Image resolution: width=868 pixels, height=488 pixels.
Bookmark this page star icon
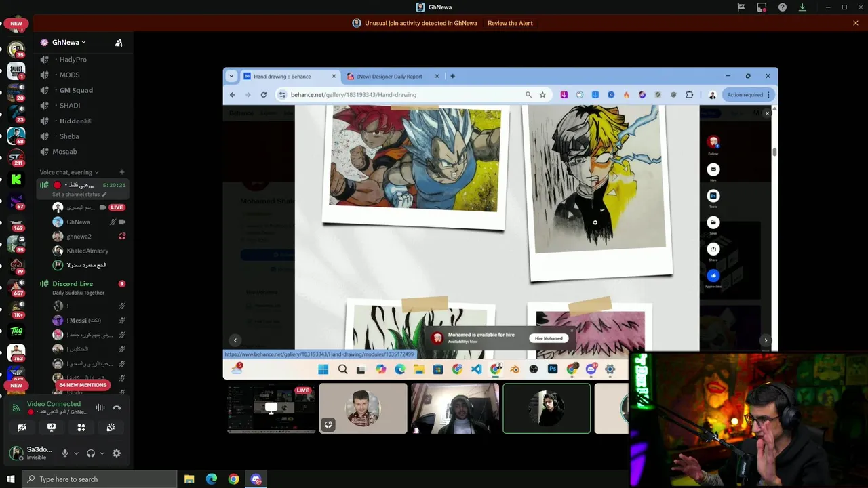click(x=542, y=95)
